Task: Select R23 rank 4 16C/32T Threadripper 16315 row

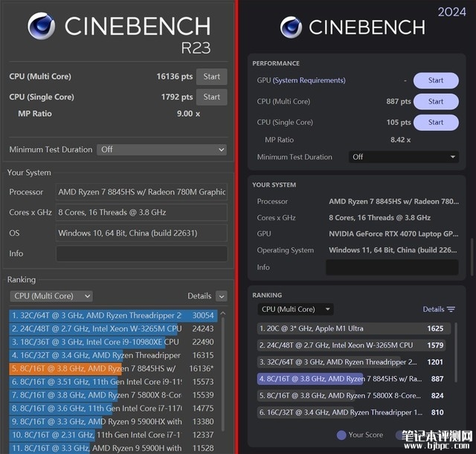Action: click(113, 355)
